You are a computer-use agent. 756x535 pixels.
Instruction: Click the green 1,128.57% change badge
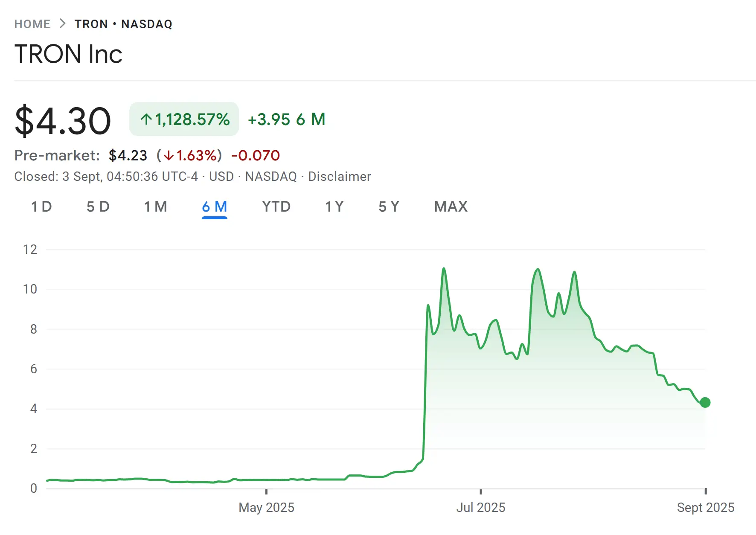[184, 119]
